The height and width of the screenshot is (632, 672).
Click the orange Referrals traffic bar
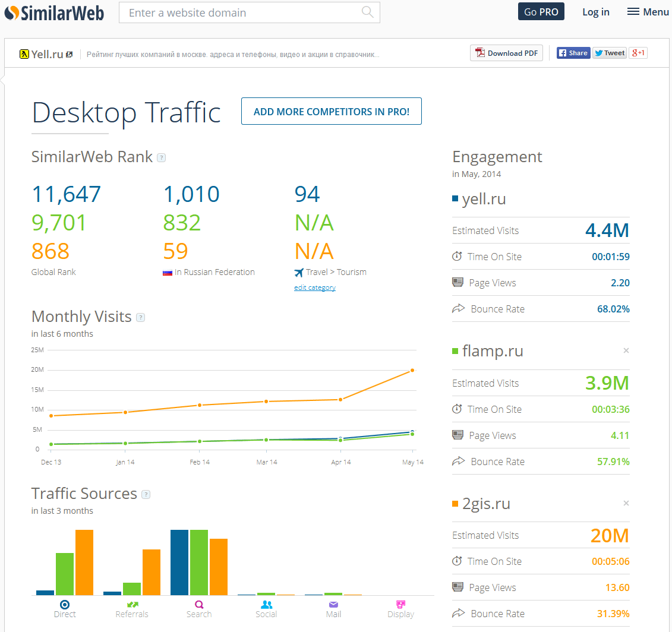152,573
